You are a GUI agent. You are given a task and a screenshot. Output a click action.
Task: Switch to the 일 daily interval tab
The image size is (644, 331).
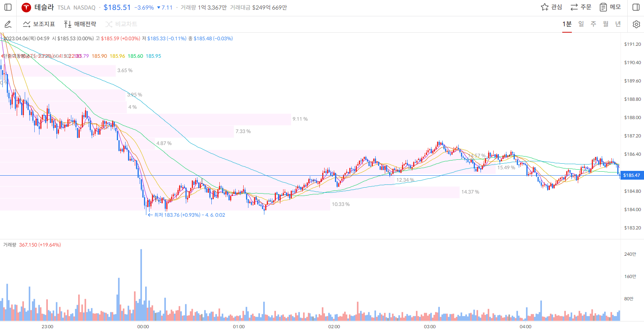coord(581,24)
